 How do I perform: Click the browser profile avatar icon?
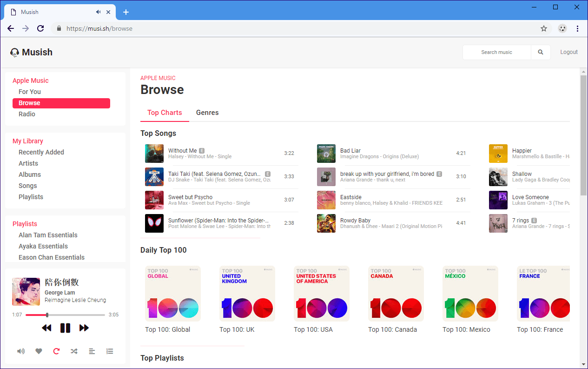[562, 28]
